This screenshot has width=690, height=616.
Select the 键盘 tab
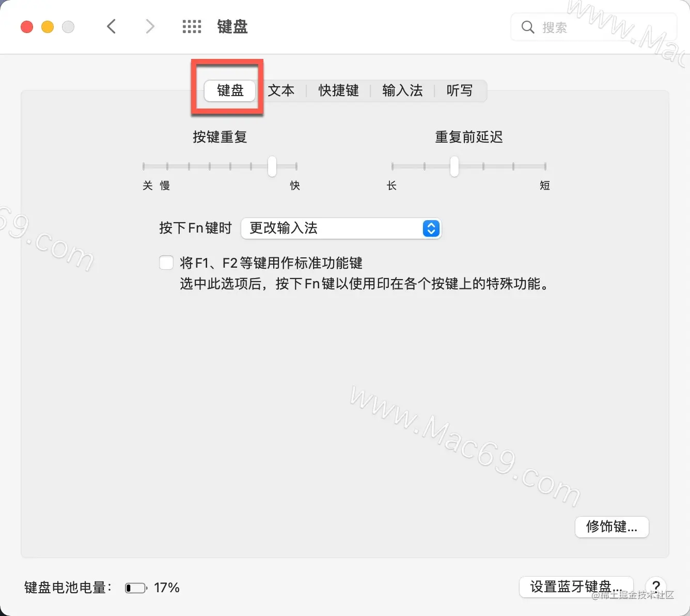pos(230,91)
